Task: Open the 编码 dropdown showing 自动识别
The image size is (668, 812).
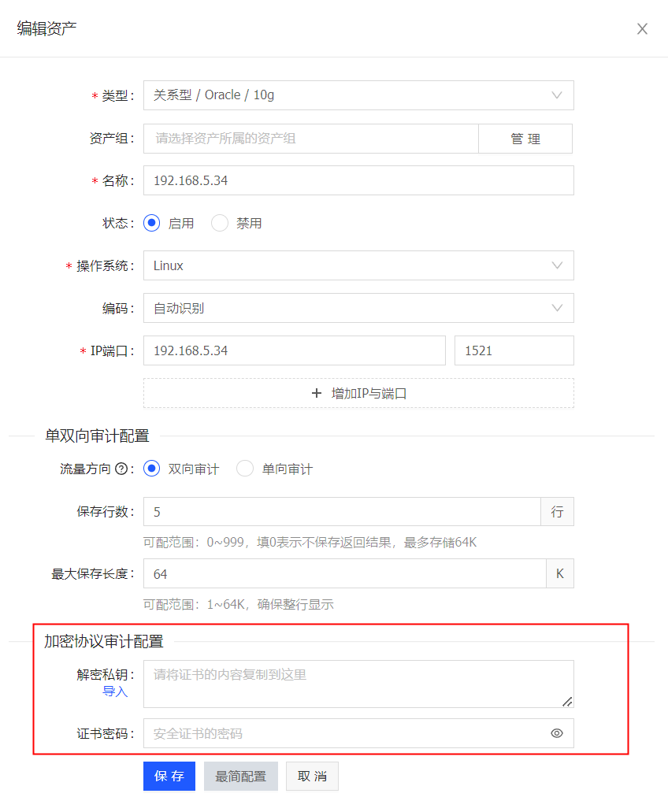Action: (358, 308)
